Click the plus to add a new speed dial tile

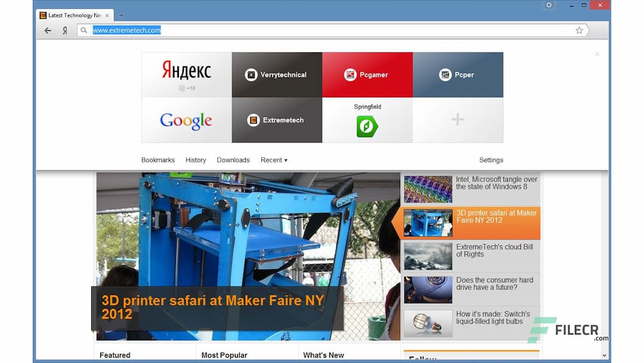[x=458, y=119]
